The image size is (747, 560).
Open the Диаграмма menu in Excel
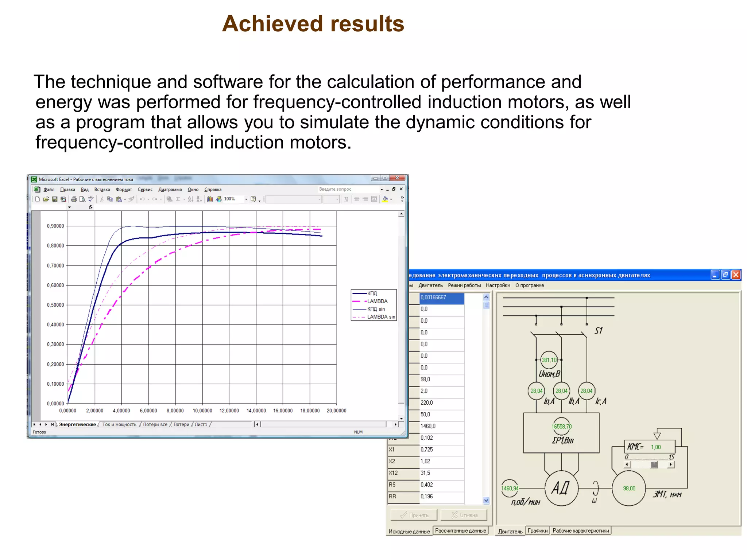pos(170,189)
